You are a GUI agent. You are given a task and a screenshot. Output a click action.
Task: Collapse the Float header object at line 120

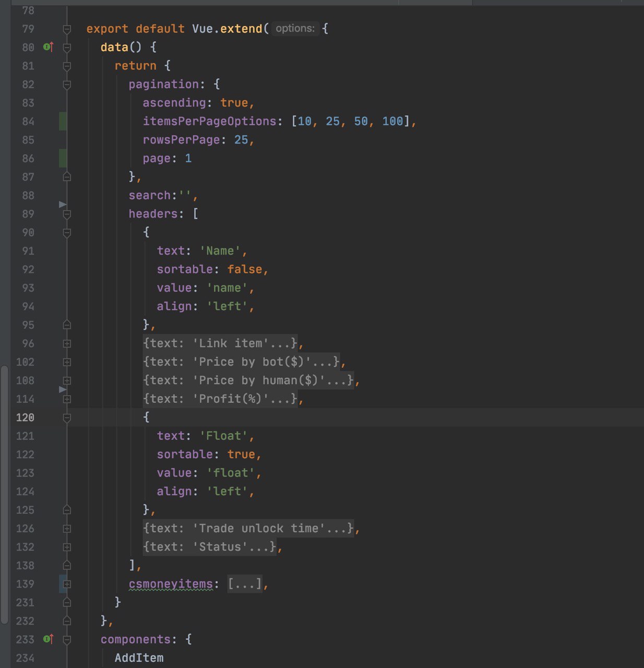click(67, 417)
